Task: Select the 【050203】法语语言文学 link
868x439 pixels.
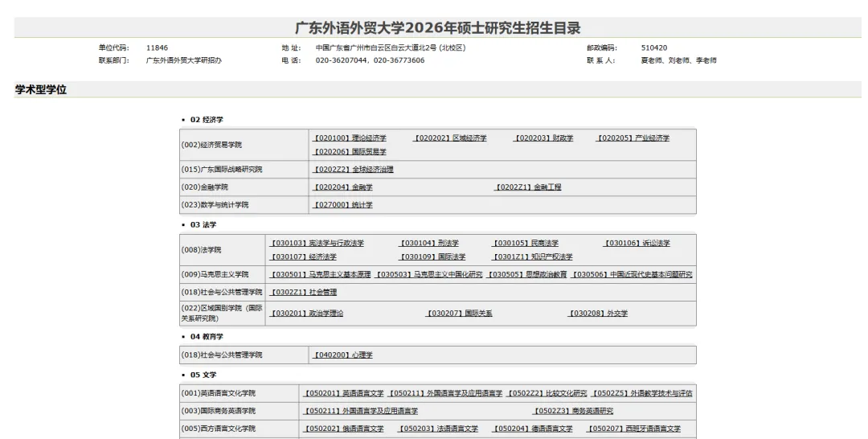Action: 437,429
